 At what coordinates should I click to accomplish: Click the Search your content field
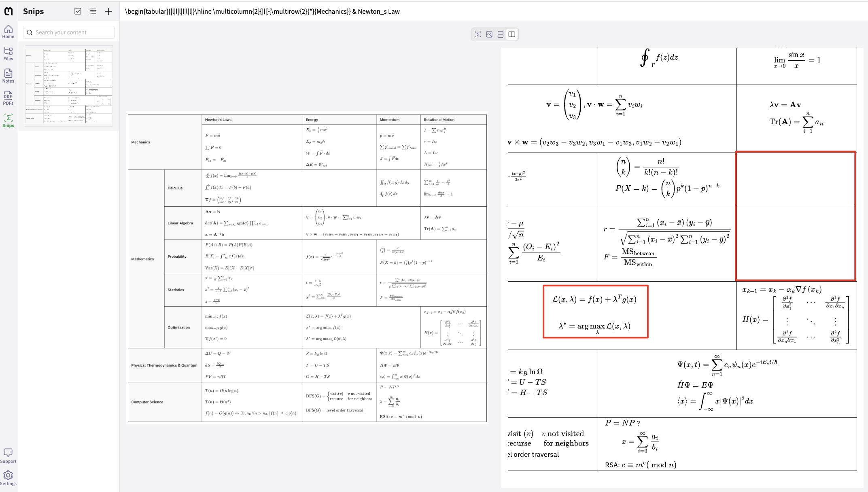point(69,32)
